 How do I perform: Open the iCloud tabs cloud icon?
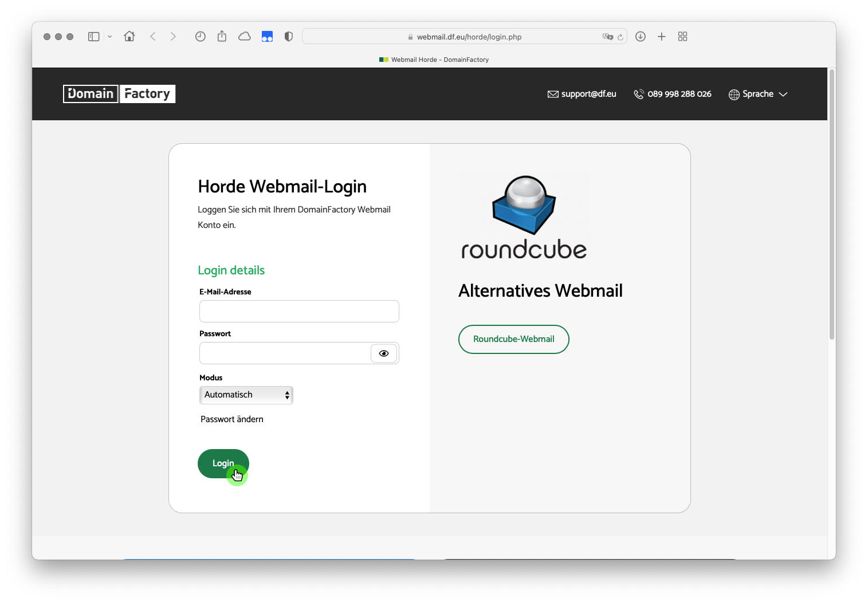point(245,37)
